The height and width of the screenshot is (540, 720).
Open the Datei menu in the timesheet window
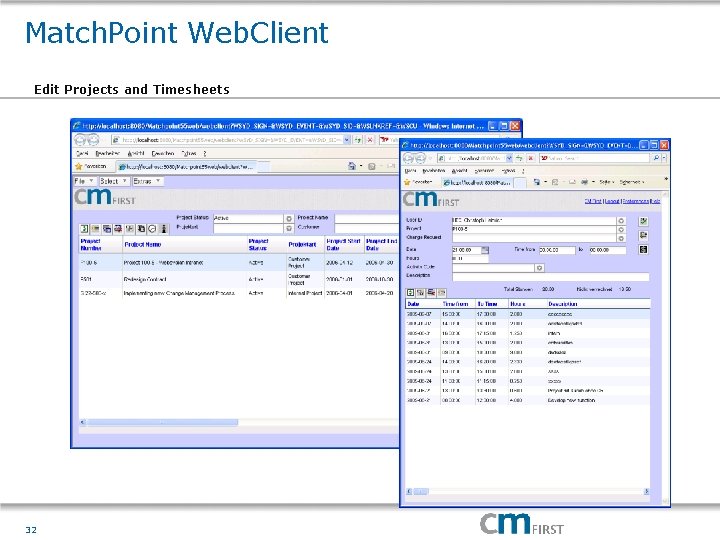point(411,170)
